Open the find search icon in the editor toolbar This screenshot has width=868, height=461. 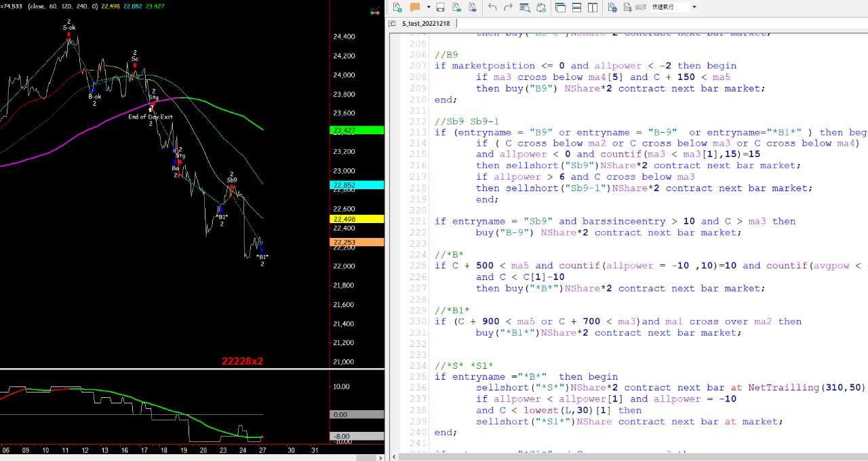(x=525, y=7)
